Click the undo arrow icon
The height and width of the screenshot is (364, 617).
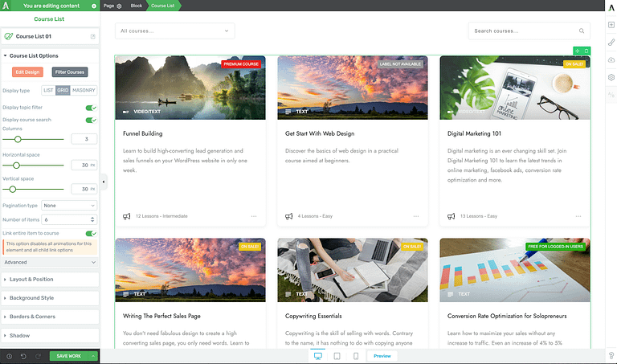coord(22,356)
